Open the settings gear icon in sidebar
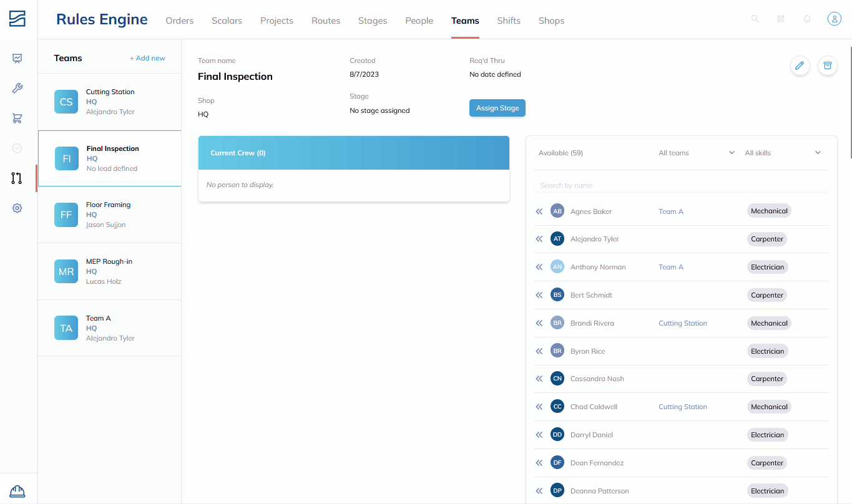This screenshot has width=852, height=504. pos(17,208)
